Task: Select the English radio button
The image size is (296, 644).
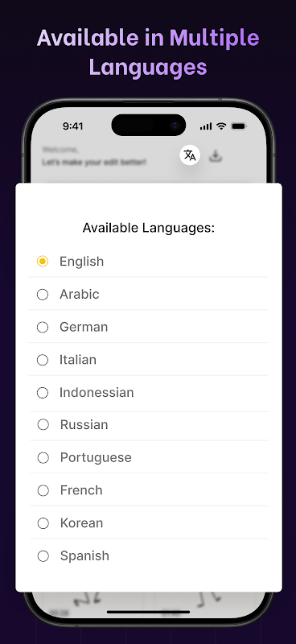Action: (43, 261)
